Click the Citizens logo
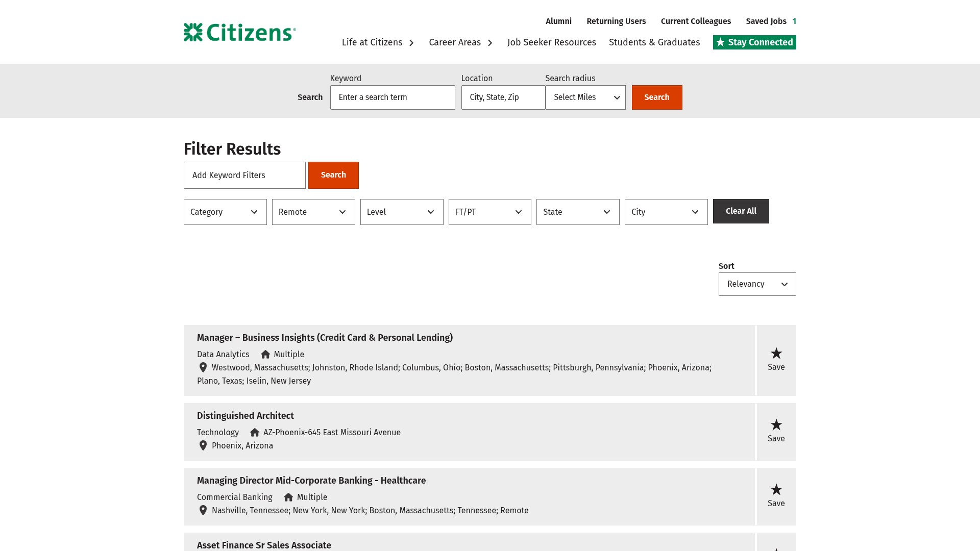Screen dimensions: 980x551 tap(240, 32)
